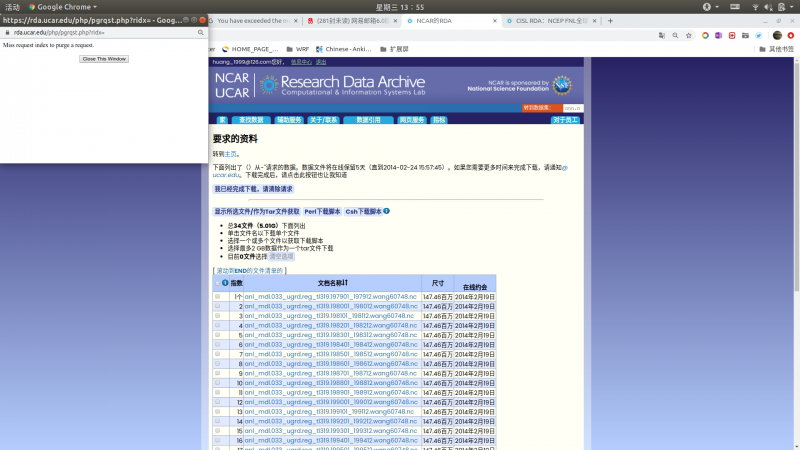The image size is (800, 450).
Task: Select the checkbox for file row 10
Action: [x=217, y=383]
